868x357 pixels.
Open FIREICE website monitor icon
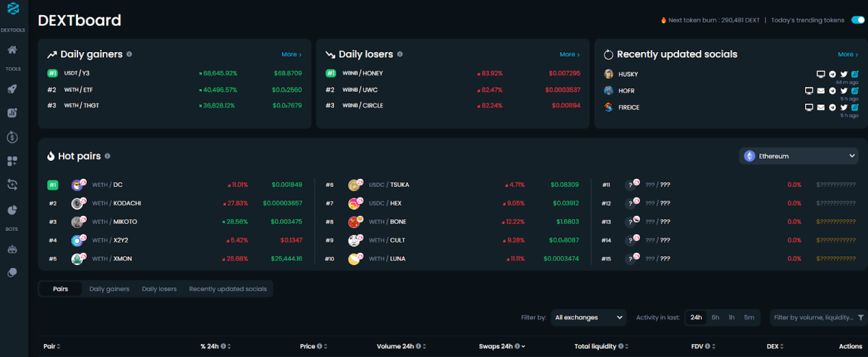point(809,107)
